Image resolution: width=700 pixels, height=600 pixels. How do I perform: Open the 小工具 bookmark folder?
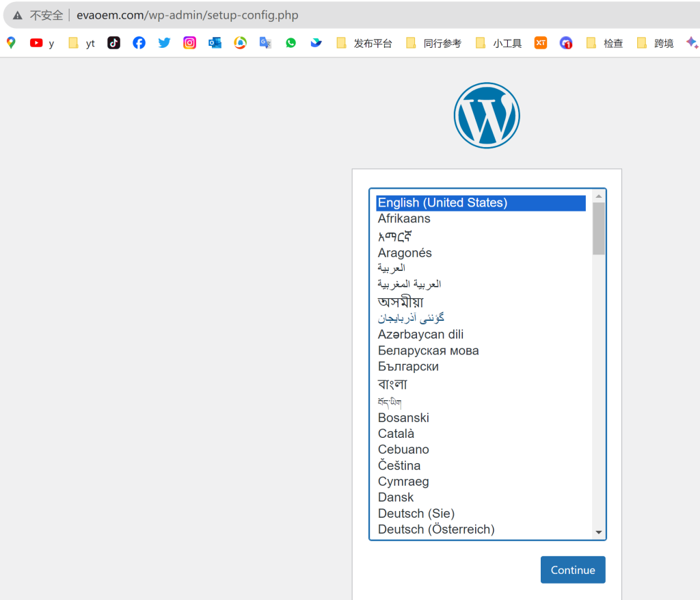pyautogui.click(x=498, y=43)
